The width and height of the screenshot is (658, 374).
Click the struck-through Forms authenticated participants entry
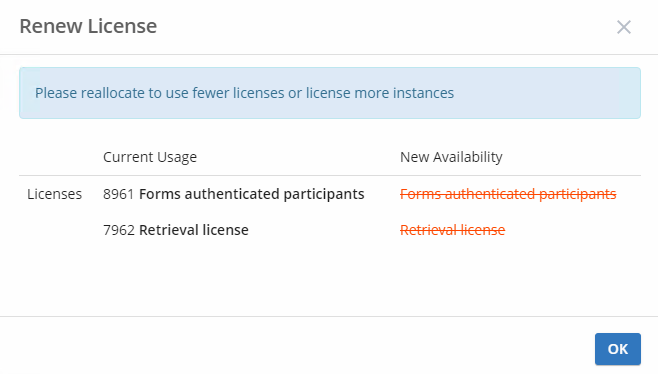pos(508,194)
